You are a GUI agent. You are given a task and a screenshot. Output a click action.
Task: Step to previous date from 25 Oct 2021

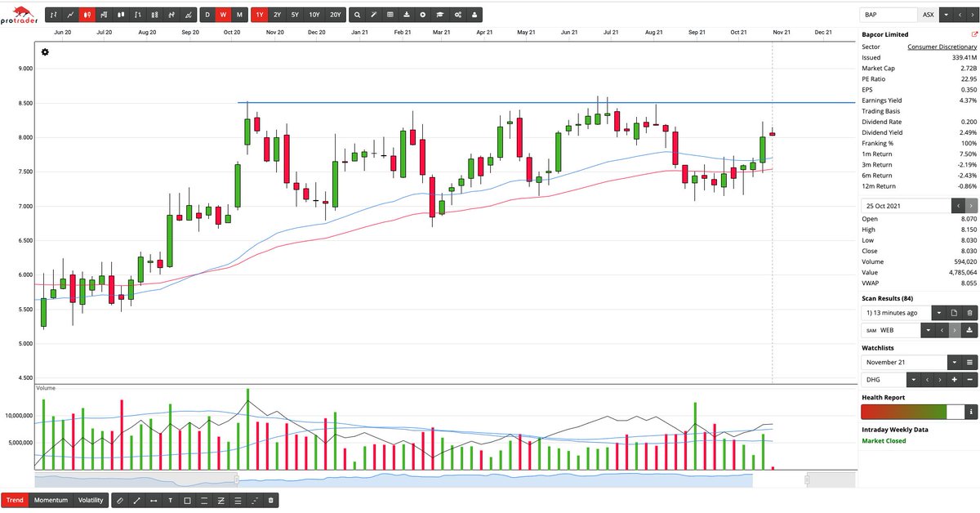[x=957, y=206]
